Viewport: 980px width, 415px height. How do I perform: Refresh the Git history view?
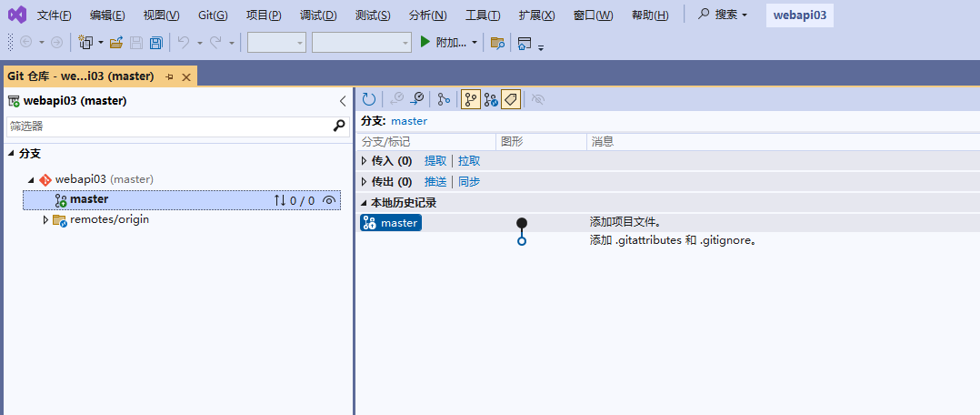coord(369,99)
